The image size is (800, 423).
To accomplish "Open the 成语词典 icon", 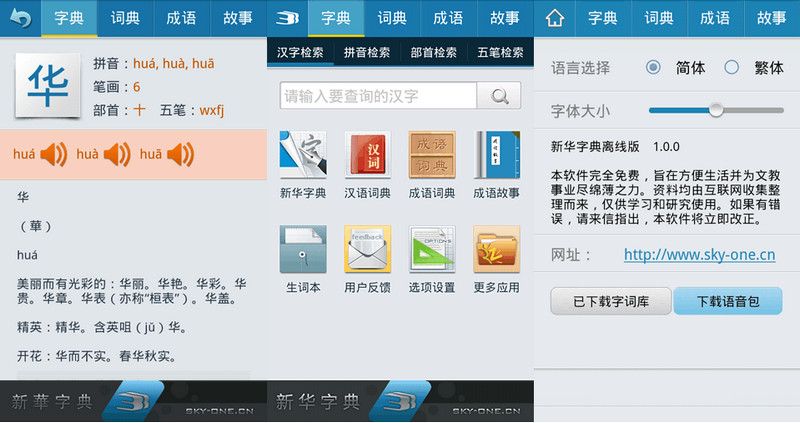I will (x=432, y=155).
